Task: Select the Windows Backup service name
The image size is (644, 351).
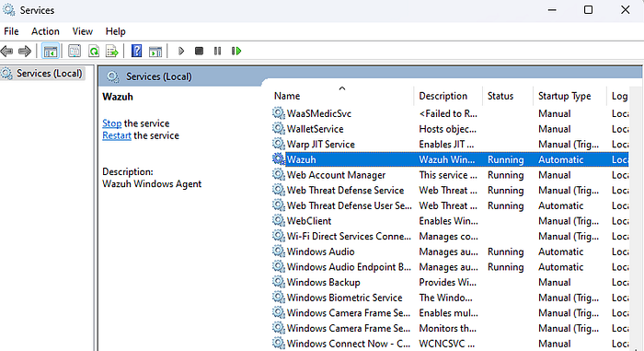Action: click(323, 282)
